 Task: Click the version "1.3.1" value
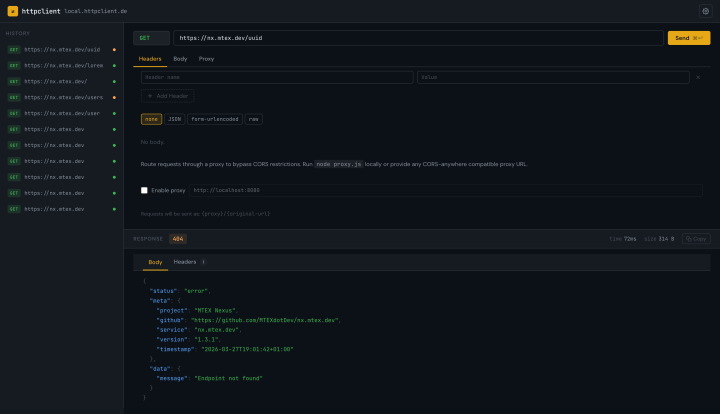[207, 340]
